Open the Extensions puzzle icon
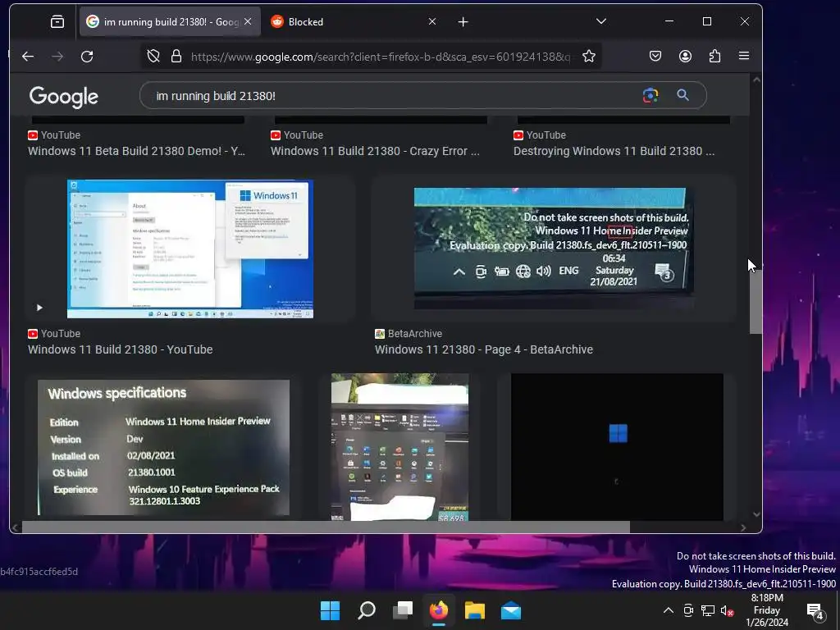 (x=714, y=56)
